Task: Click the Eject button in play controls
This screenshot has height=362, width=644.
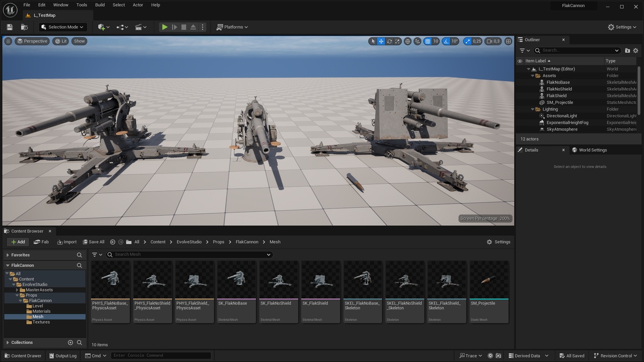Action: pos(193,27)
